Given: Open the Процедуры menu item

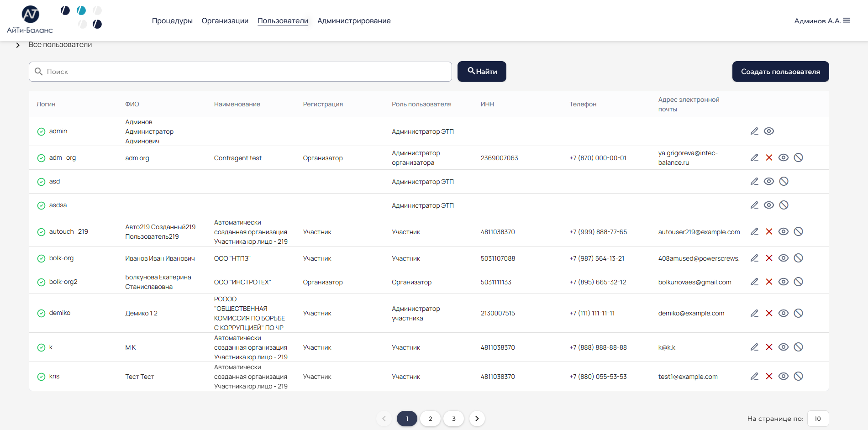Looking at the screenshot, I should click(x=172, y=21).
